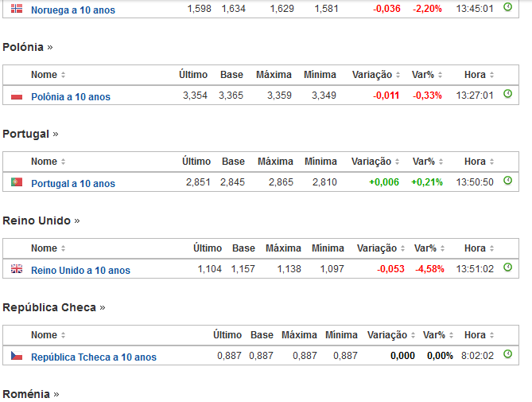Click clock icon in Polônia a 10 anos row

(507, 94)
